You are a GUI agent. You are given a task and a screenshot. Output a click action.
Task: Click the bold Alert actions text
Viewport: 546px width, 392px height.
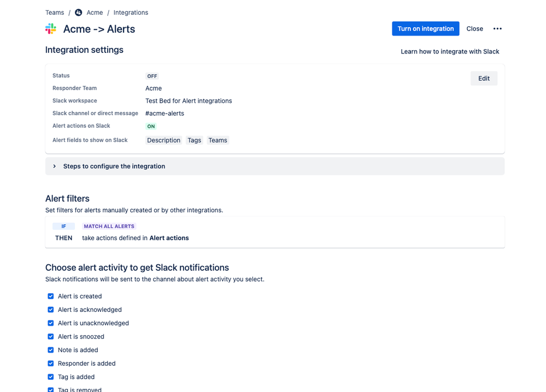[x=169, y=238]
